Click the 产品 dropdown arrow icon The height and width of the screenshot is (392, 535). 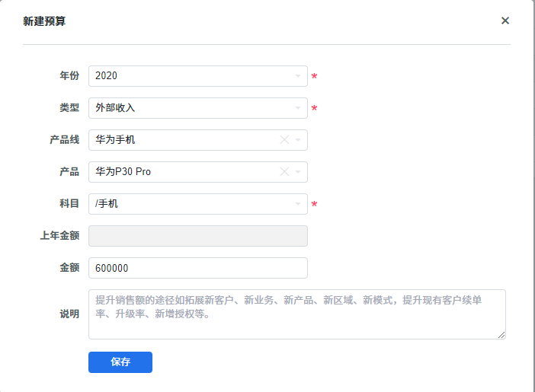(299, 172)
